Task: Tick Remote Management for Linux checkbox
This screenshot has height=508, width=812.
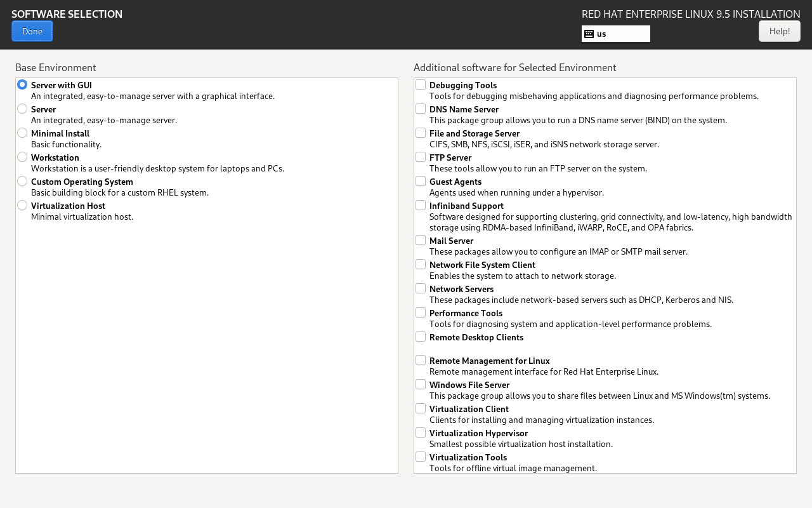Action: click(421, 360)
